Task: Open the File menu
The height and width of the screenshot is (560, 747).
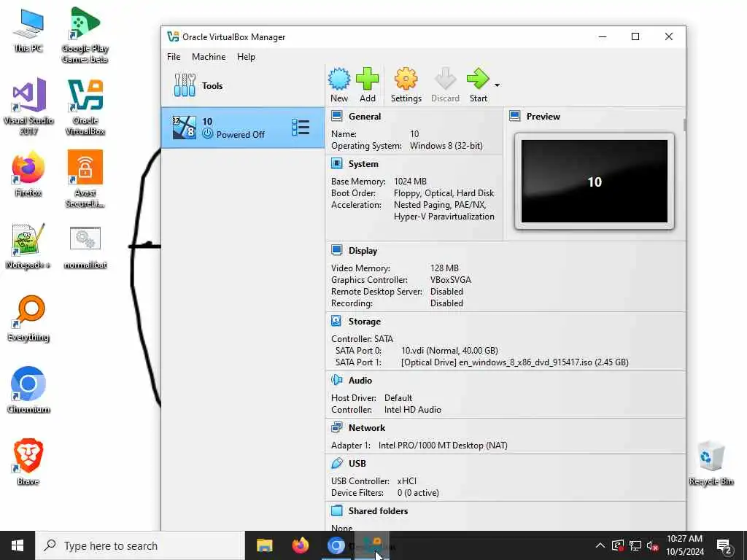Action: coord(174,57)
